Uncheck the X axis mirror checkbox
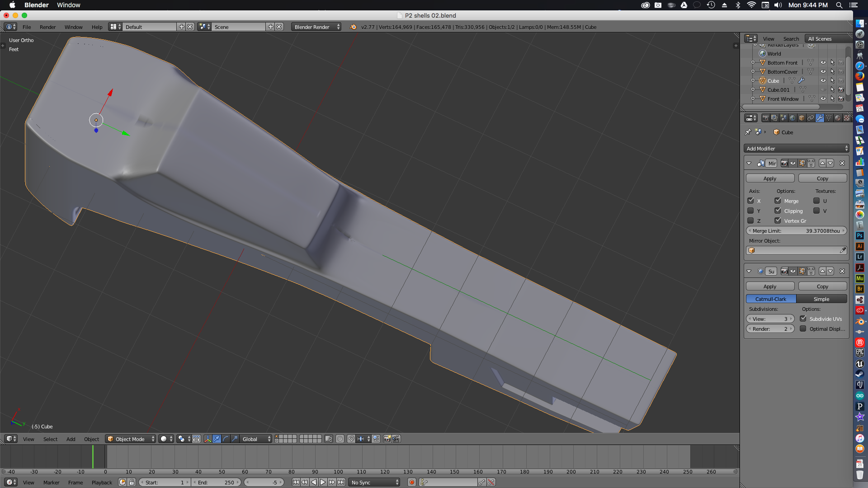 click(750, 201)
